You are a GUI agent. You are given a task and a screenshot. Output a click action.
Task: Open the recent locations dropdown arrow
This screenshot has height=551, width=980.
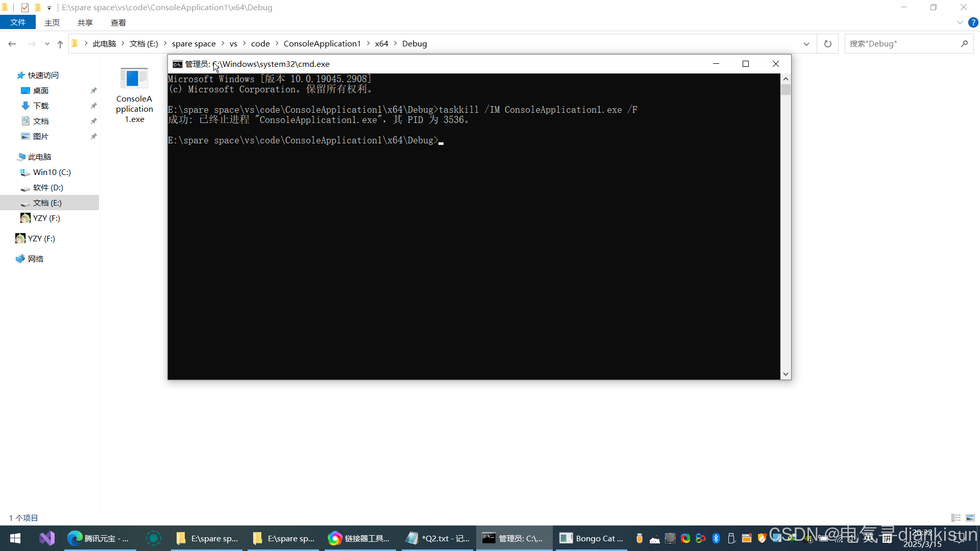47,44
